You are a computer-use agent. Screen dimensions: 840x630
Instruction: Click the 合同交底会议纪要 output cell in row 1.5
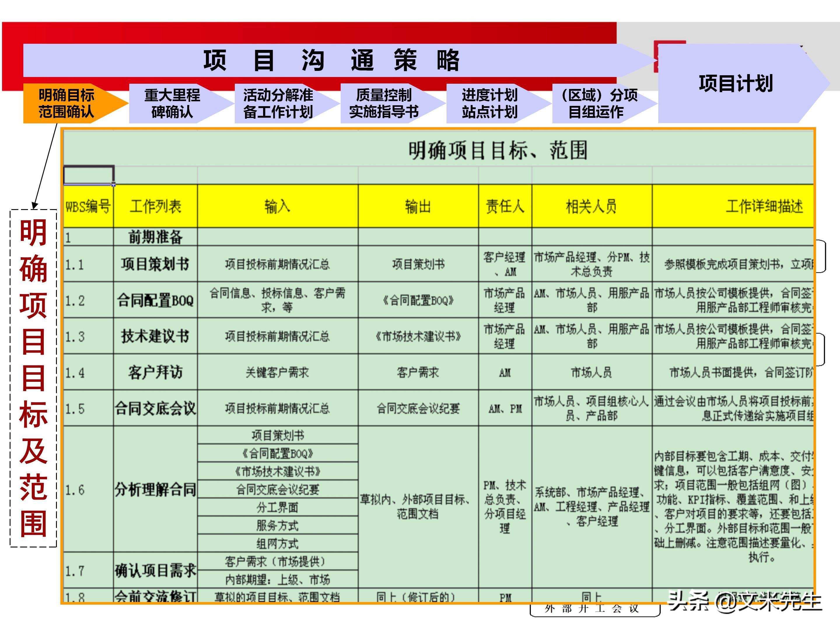coord(418,408)
